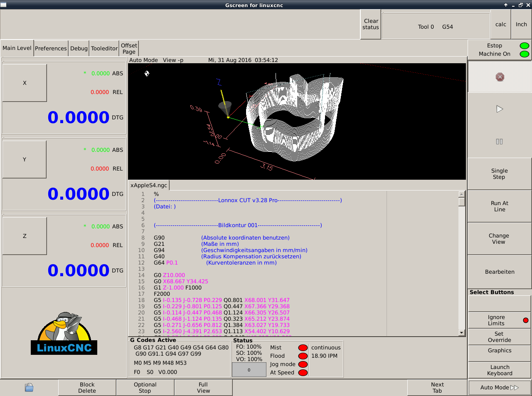Click the G-code vertical scrollbar thumb
Viewport: 532px width, 396px height.
point(462,202)
